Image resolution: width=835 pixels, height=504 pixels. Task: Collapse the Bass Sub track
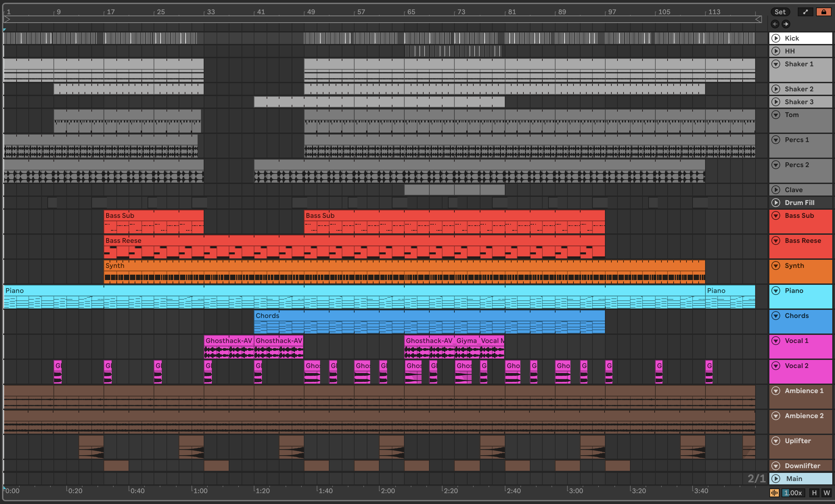click(776, 215)
